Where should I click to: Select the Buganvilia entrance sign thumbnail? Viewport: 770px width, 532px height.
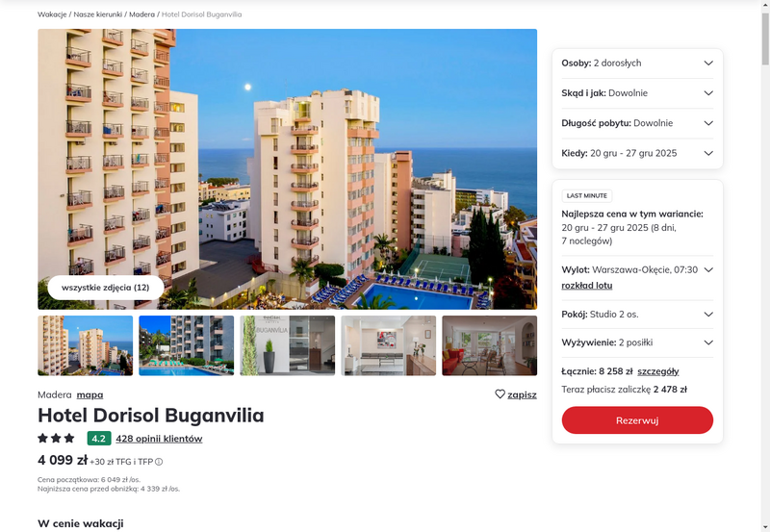coord(287,345)
